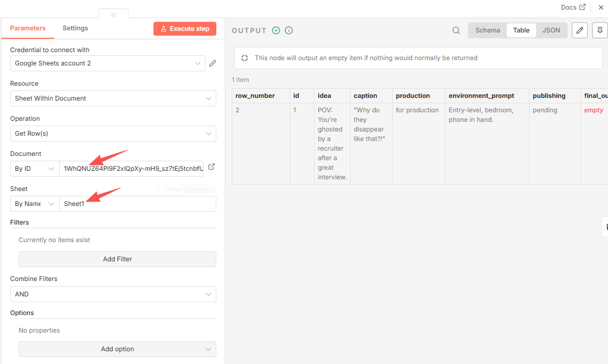Switch to the Parameters tab
This screenshot has height=364, width=608.
click(28, 28)
